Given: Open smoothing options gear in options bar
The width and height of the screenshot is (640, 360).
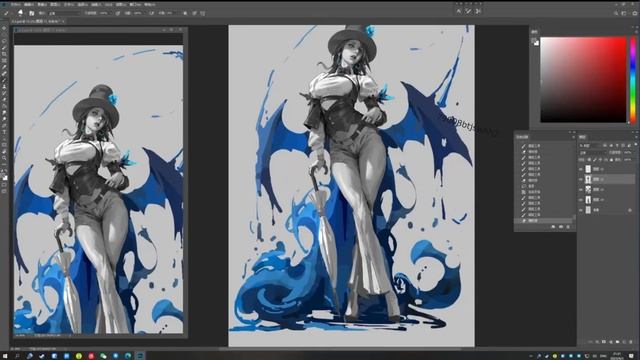Looking at the screenshot, I should [x=185, y=13].
